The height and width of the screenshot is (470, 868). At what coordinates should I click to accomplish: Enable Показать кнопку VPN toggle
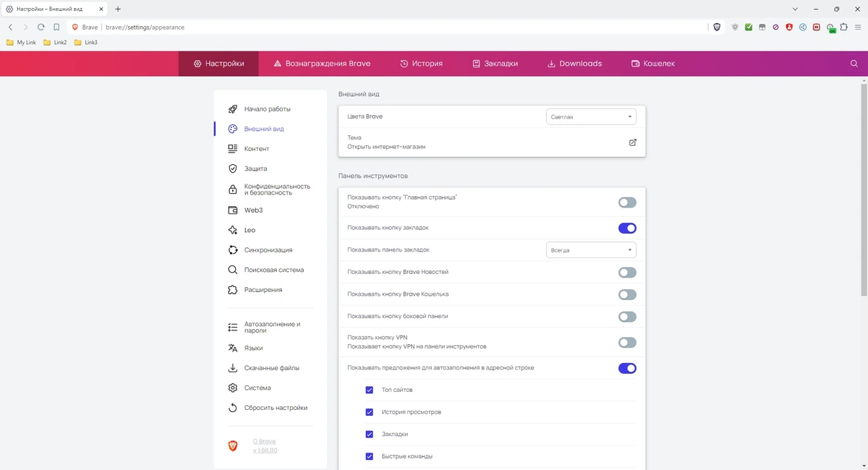point(627,343)
